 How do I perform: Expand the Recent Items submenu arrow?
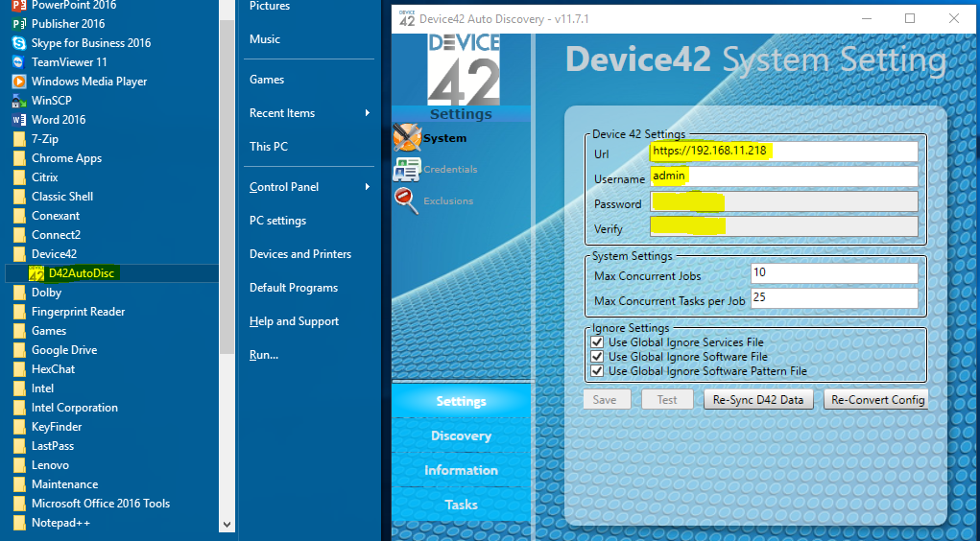pos(368,113)
